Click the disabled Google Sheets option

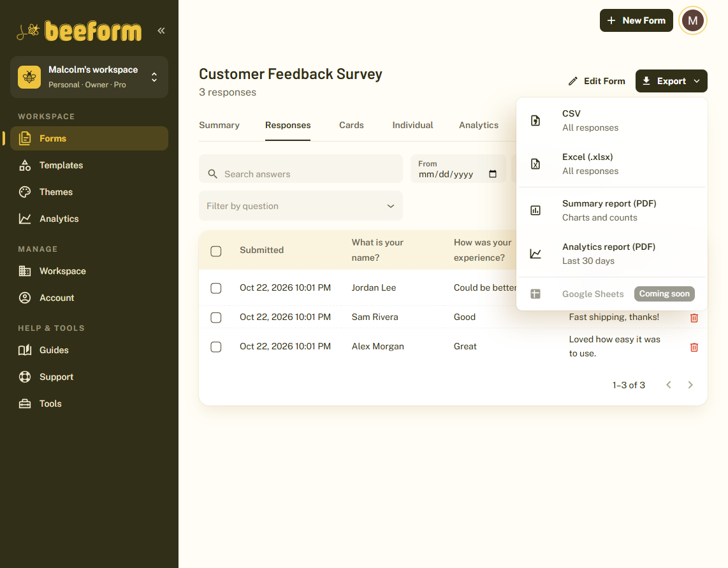[x=612, y=294]
